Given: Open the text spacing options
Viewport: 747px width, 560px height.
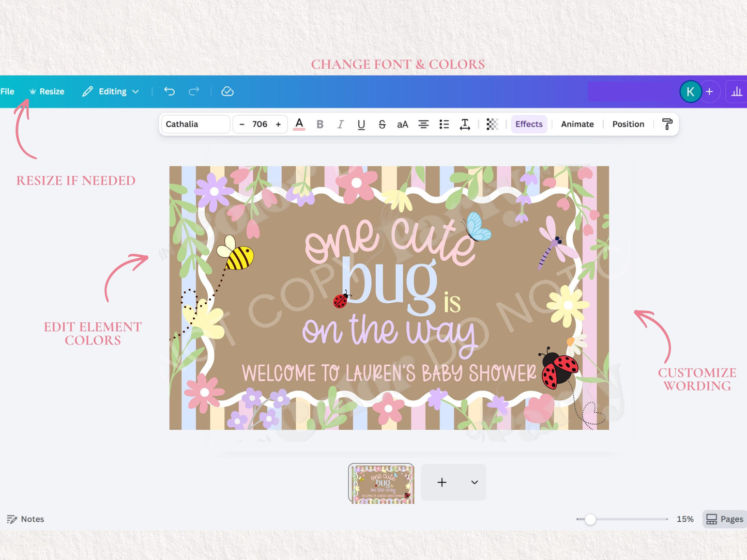Looking at the screenshot, I should [465, 124].
